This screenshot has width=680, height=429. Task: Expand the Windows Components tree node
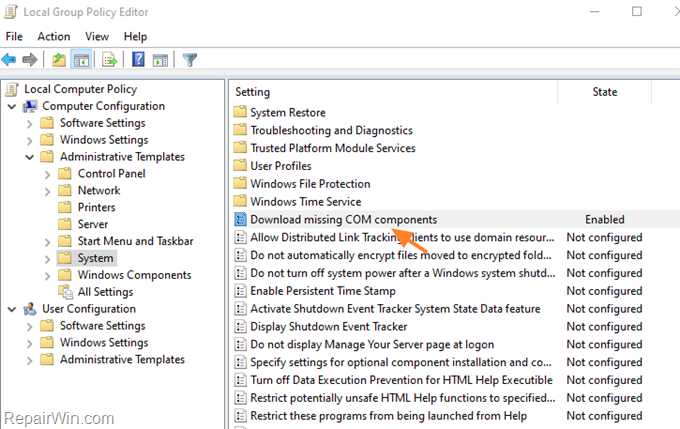(x=48, y=276)
